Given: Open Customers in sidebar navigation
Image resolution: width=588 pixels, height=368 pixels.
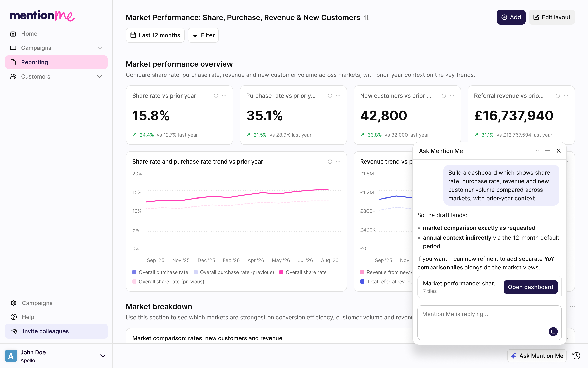Looking at the screenshot, I should 56,76.
